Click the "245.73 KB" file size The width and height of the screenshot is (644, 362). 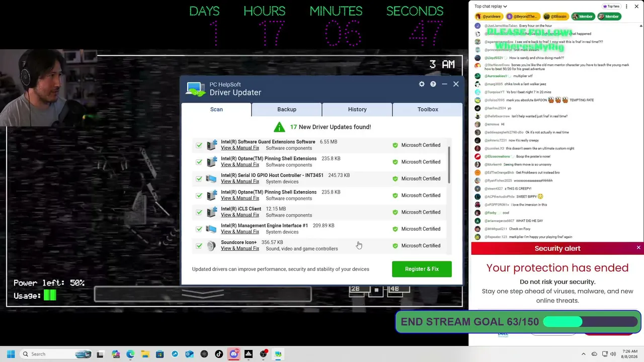[339, 175]
